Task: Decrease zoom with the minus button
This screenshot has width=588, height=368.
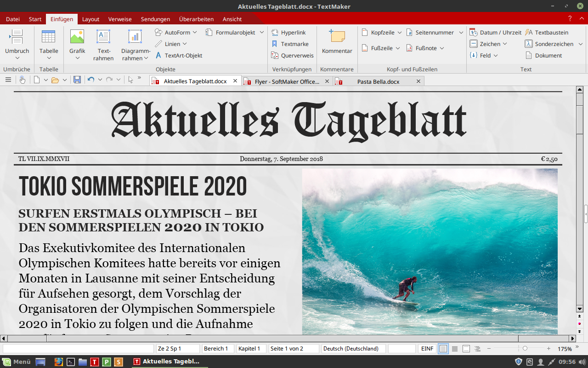Action: [489, 349]
